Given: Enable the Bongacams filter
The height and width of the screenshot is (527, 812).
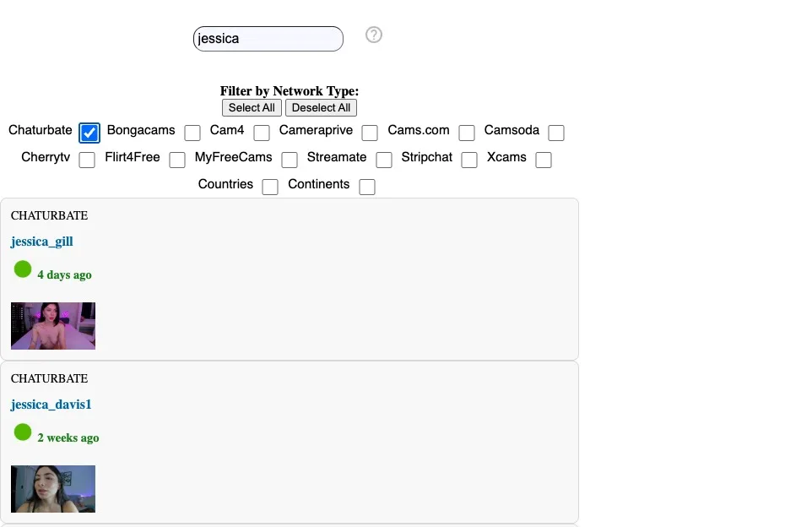Looking at the screenshot, I should point(192,133).
